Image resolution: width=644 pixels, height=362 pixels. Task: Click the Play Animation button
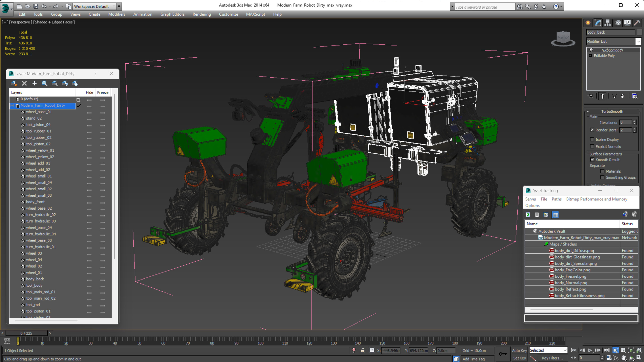pos(590,350)
